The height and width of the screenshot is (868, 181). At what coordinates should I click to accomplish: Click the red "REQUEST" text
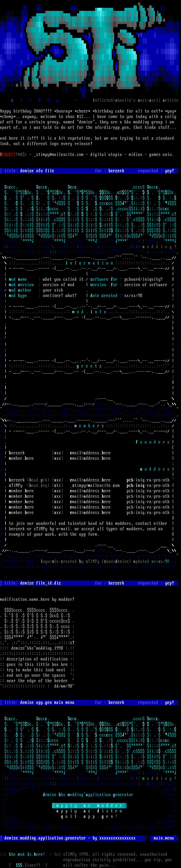click(8, 154)
